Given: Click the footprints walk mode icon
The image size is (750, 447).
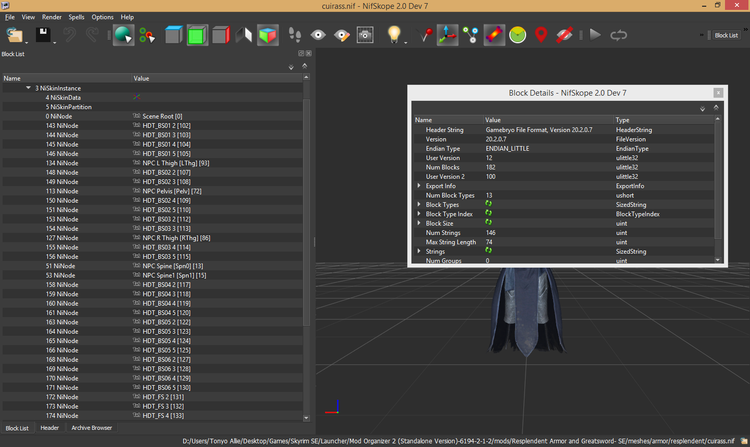Looking at the screenshot, I should click(x=295, y=35).
